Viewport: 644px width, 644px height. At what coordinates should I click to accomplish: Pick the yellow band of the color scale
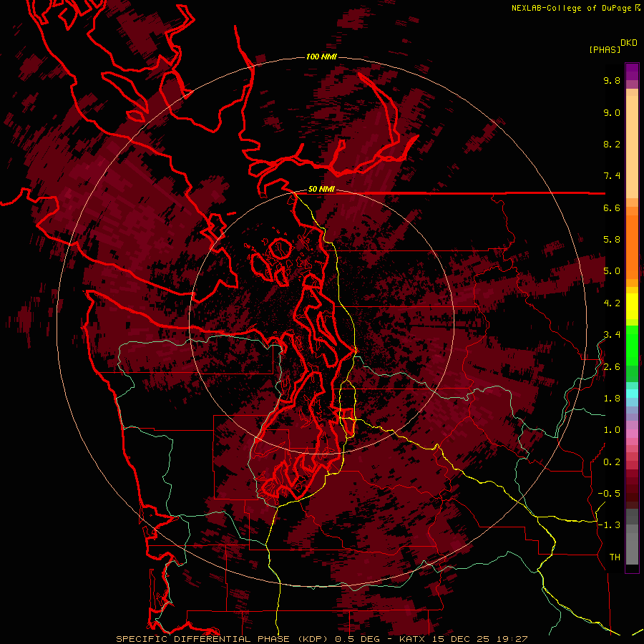[x=632, y=306]
